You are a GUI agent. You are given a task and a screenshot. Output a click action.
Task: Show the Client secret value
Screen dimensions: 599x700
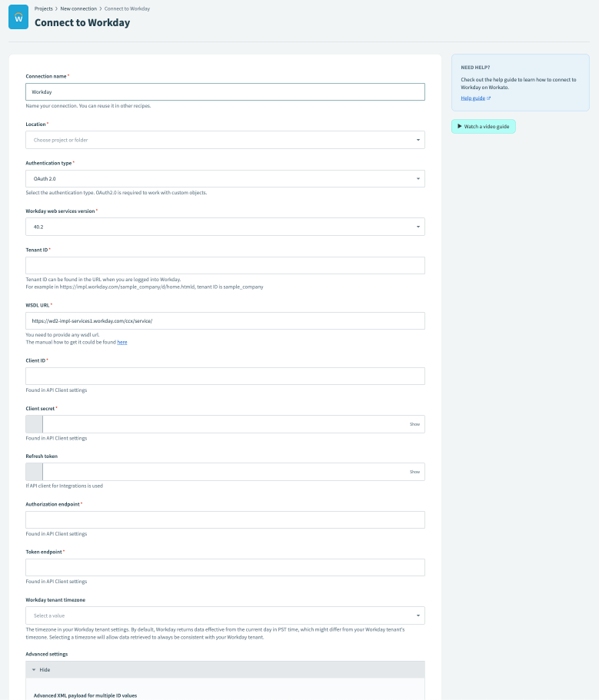coord(414,423)
